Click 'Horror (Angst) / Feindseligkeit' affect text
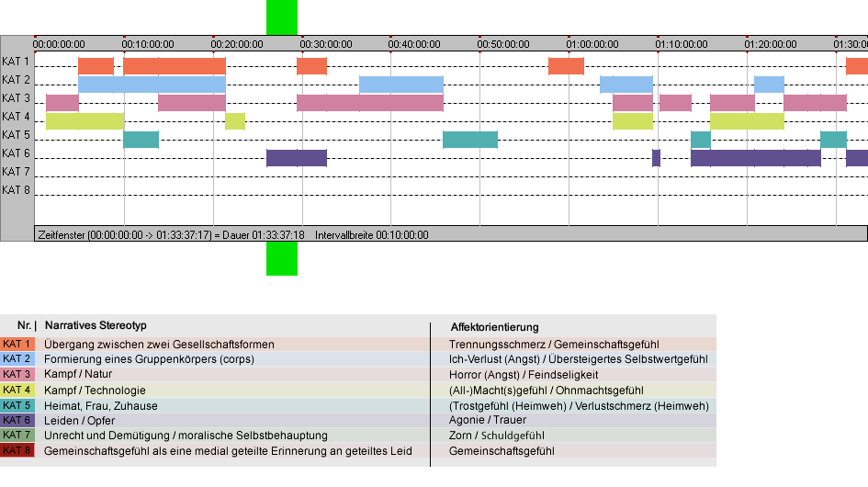 tap(524, 375)
